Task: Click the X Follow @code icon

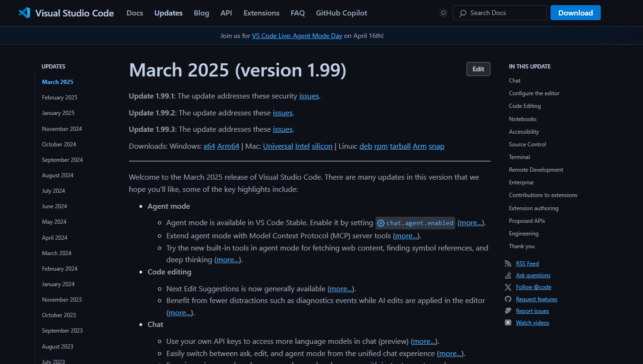Action: [508, 287]
